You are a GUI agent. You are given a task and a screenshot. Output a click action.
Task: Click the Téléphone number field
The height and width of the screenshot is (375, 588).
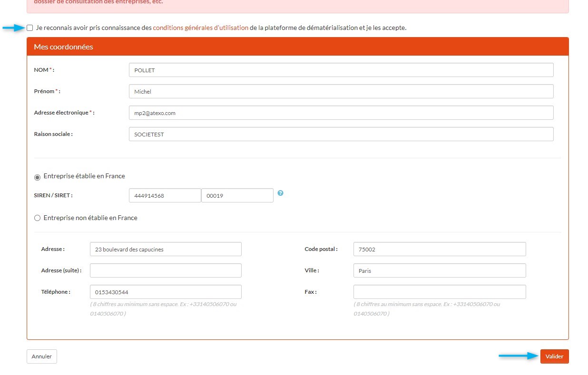[166, 292]
